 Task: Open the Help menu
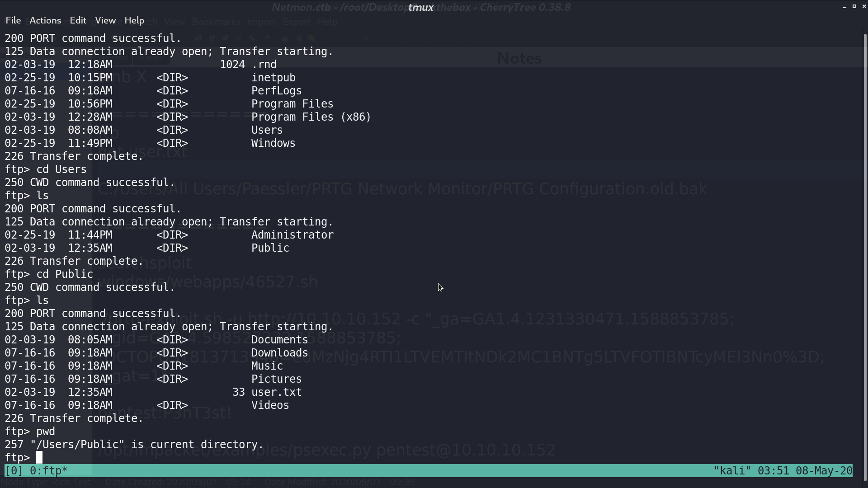tap(134, 20)
